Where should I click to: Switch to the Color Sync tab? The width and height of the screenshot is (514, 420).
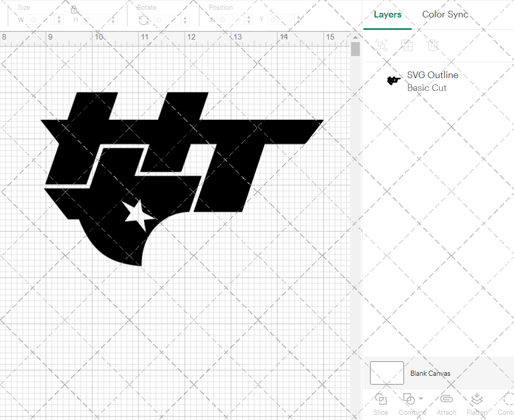click(x=445, y=14)
